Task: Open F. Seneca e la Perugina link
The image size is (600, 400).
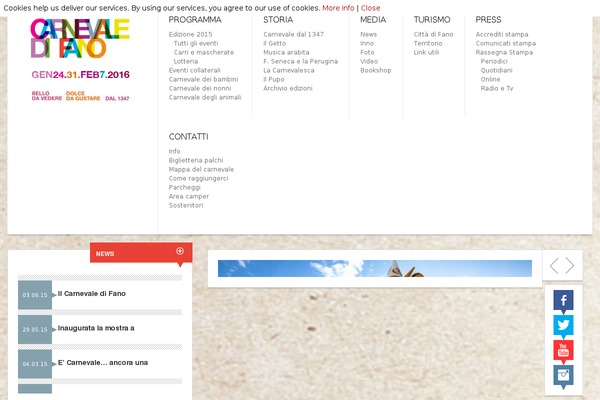Action: (x=300, y=61)
